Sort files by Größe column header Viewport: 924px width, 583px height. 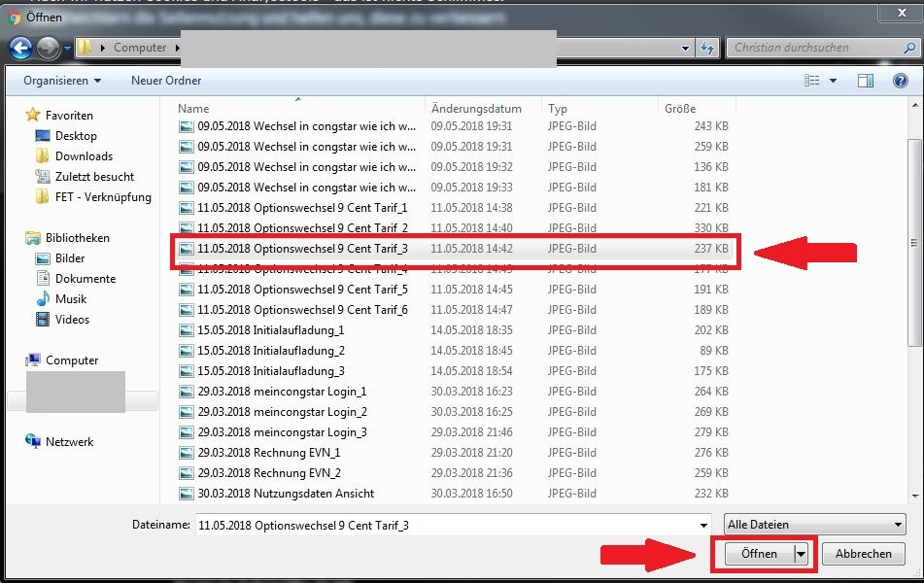click(680, 109)
